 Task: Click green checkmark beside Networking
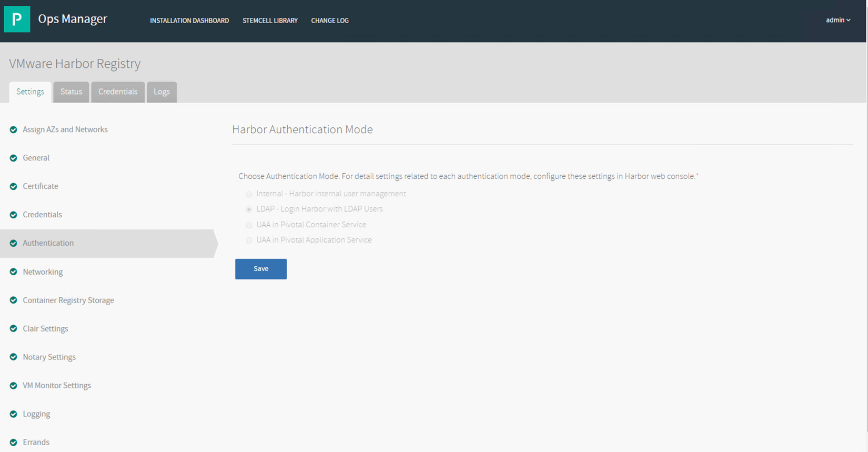14,272
